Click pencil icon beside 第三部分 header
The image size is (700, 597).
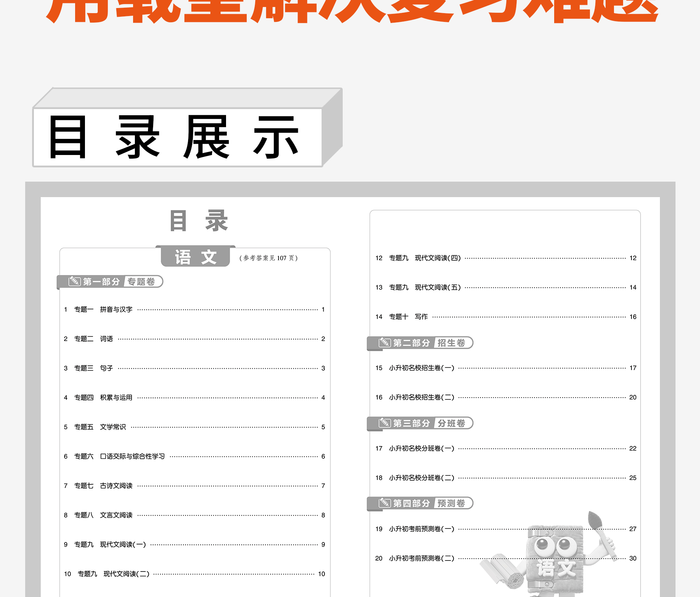point(384,423)
